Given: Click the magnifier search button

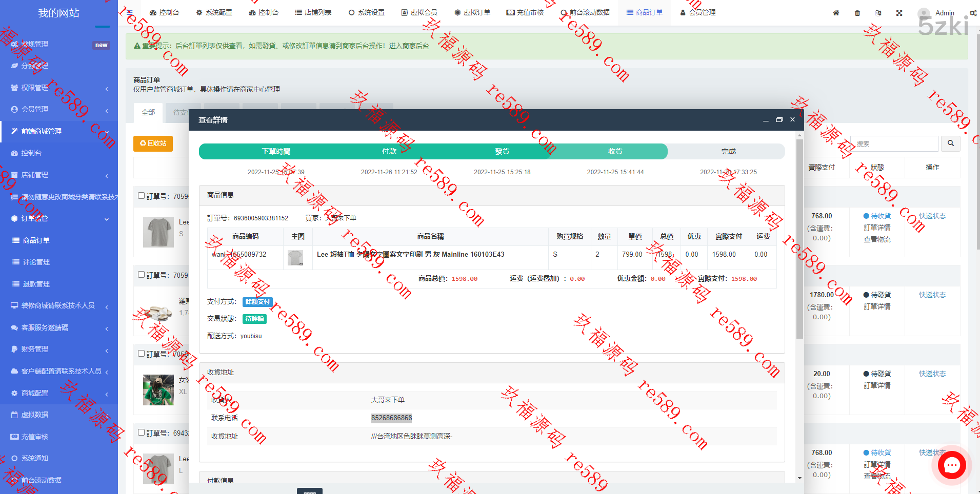Looking at the screenshot, I should coord(950,143).
